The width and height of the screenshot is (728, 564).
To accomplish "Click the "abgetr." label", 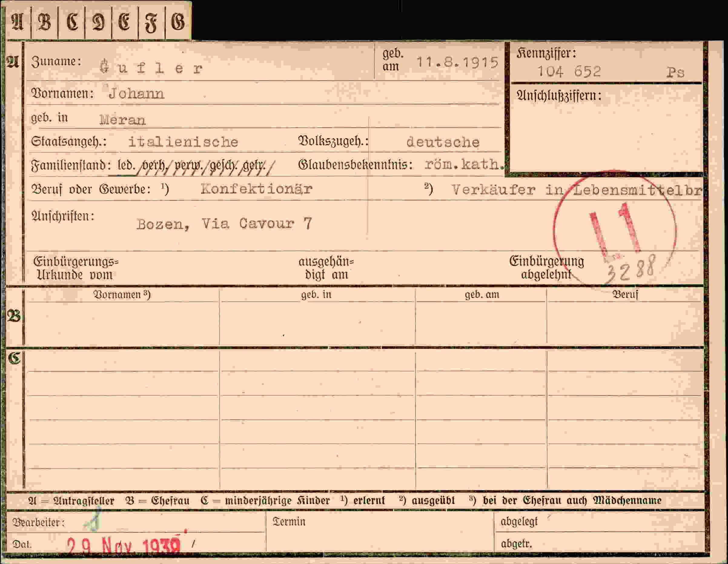I will coord(516,544).
